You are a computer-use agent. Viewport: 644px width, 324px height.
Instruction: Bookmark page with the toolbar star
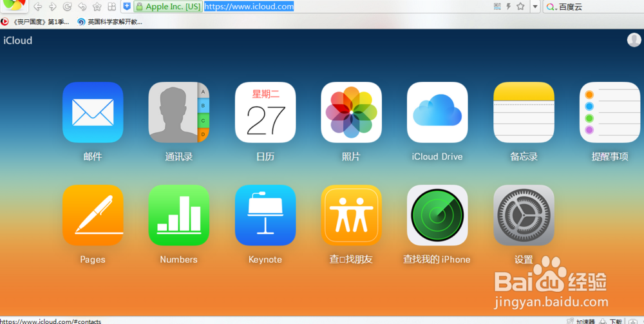point(97,6)
